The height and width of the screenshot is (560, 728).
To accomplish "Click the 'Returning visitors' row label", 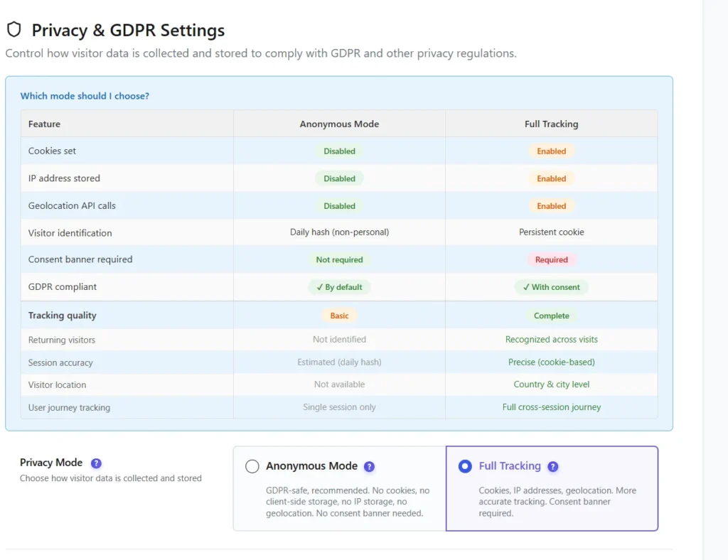I will (62, 340).
